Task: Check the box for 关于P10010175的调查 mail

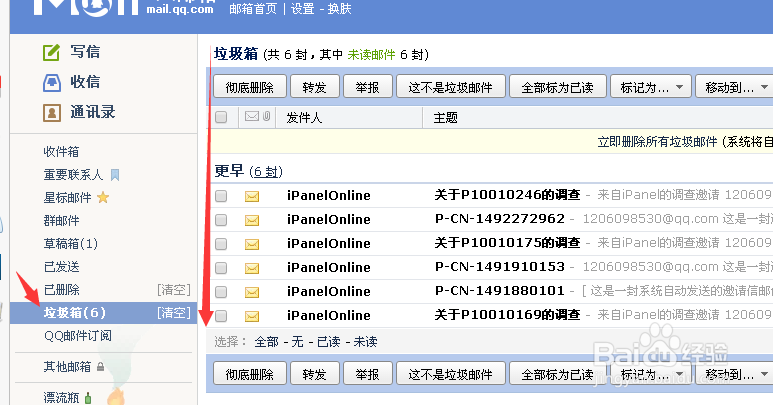Action: pos(221,244)
